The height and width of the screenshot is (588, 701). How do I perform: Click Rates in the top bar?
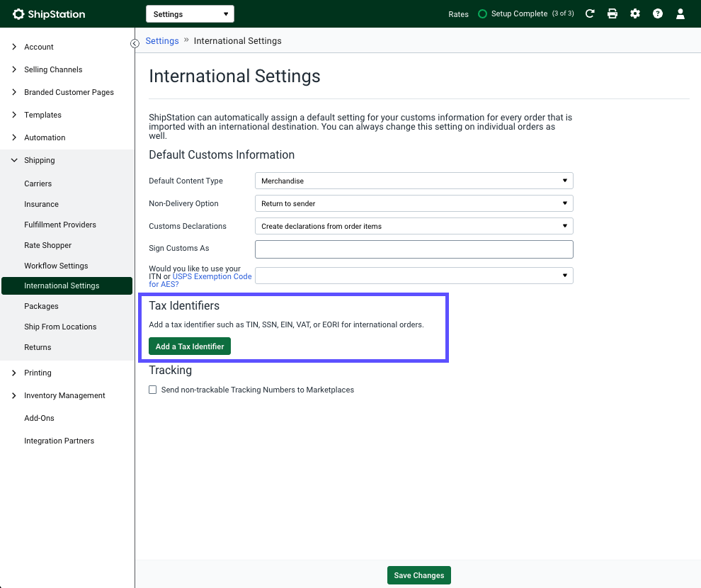coord(458,14)
